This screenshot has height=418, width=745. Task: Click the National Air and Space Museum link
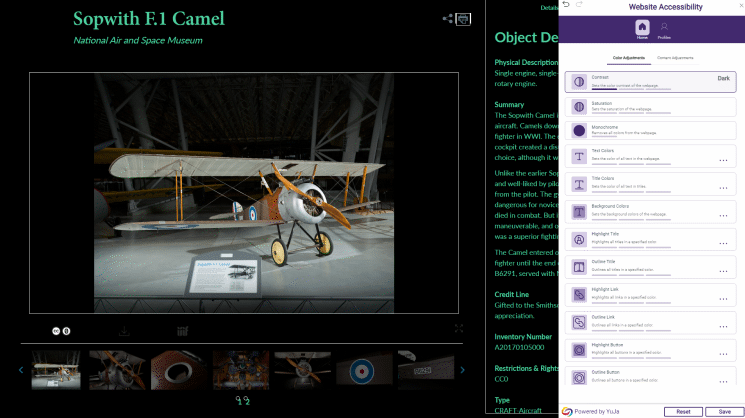(x=138, y=40)
